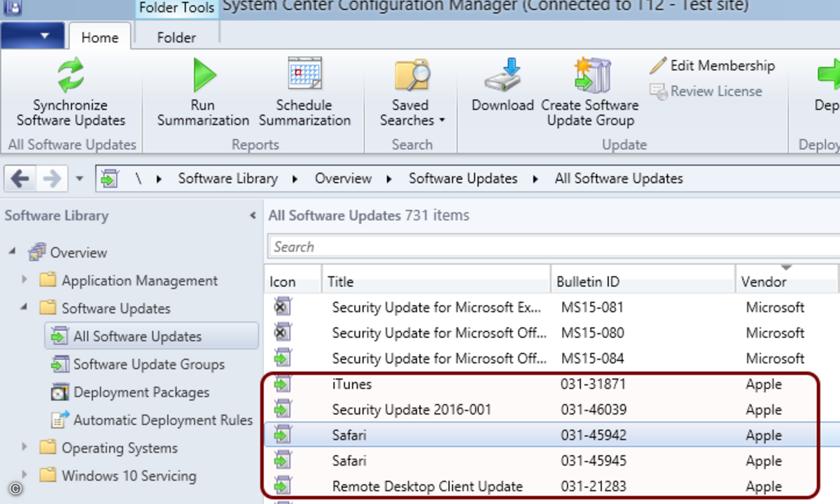Click the green arrow icon for MS15-084
The width and height of the screenshot is (840, 504).
(282, 358)
